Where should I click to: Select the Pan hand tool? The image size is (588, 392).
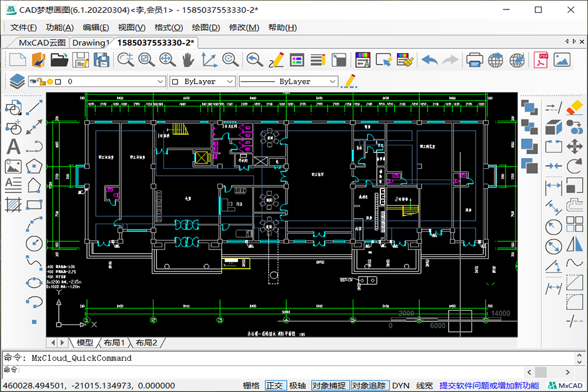coord(187,59)
